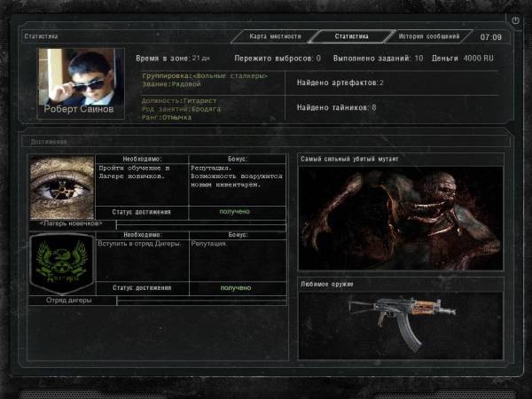Click the green Диггеры squad emblem
Screen dimensions: 532x399
62,263
